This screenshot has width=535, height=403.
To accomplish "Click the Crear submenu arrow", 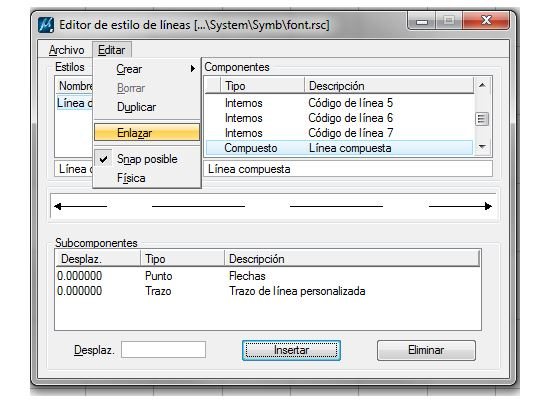I will pos(193,69).
